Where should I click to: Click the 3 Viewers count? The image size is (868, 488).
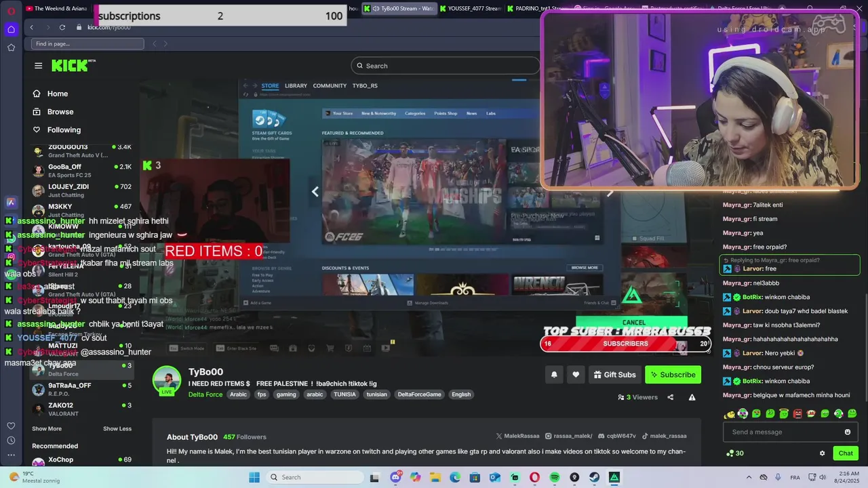tap(637, 397)
